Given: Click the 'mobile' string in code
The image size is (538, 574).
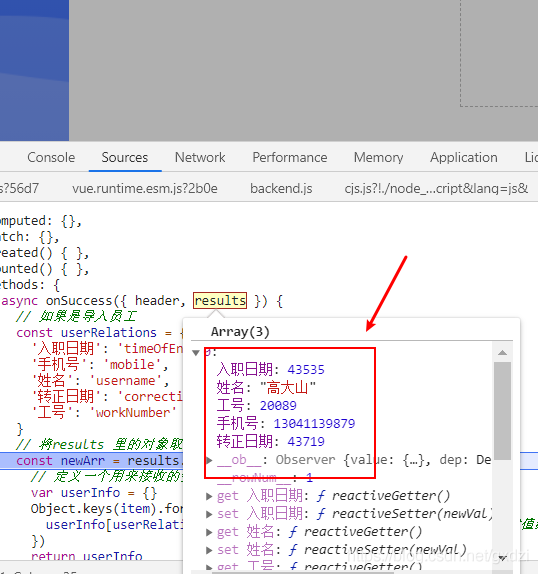Looking at the screenshot, I should point(132,365).
